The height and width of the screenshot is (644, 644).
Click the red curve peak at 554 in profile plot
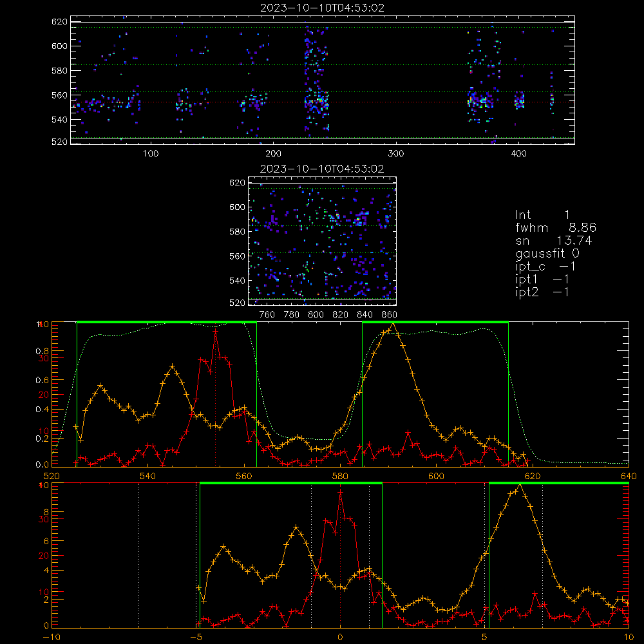(215, 330)
